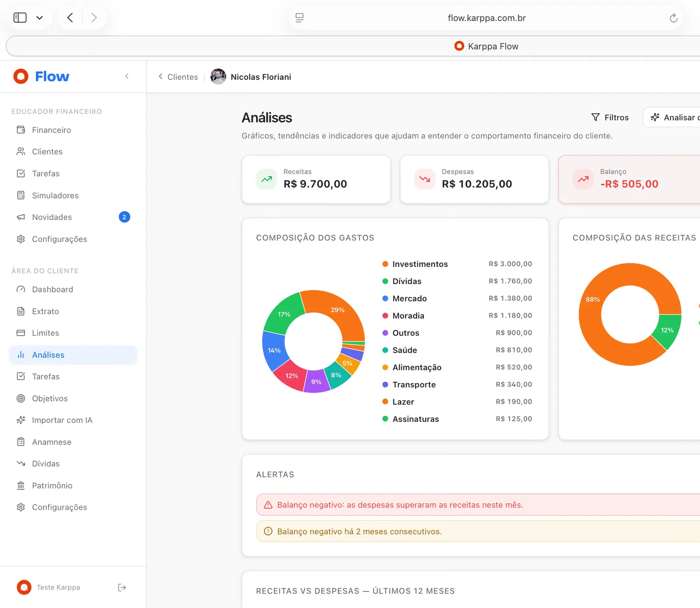Open the browser sidebar dropdown arrow
Screen dimensions: 700x608
[x=39, y=18]
